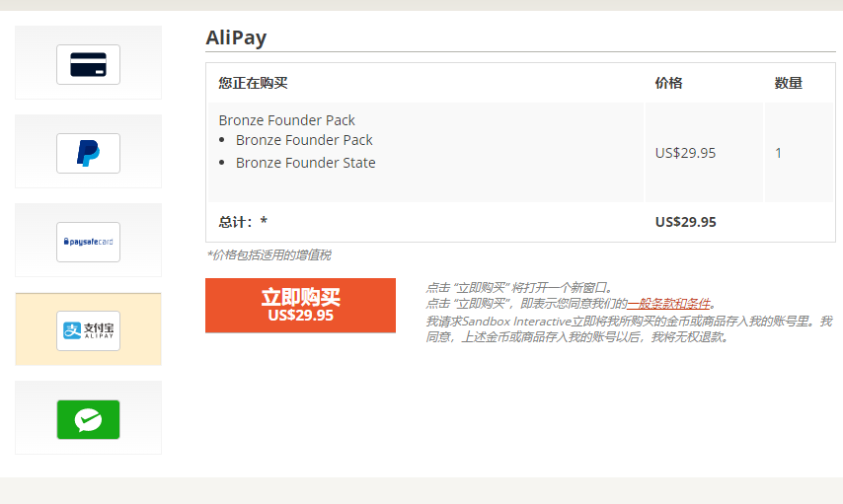The width and height of the screenshot is (843, 504).
Task: Click the AliPay page heading
Action: [236, 37]
